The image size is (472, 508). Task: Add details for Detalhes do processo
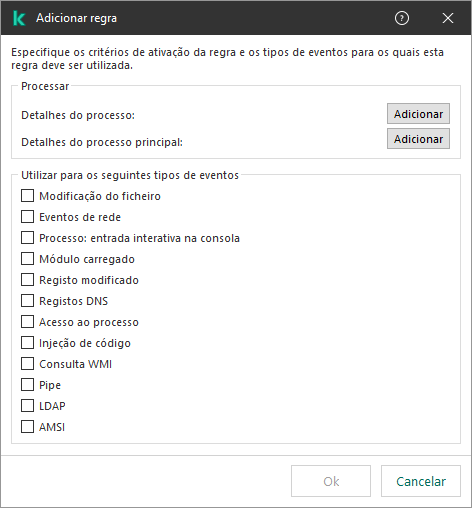418,114
